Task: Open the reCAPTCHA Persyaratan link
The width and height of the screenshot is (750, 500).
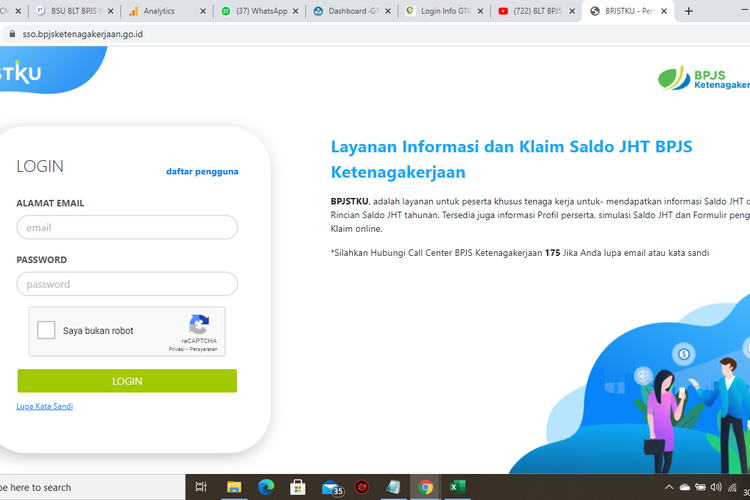Action: pyautogui.click(x=203, y=349)
